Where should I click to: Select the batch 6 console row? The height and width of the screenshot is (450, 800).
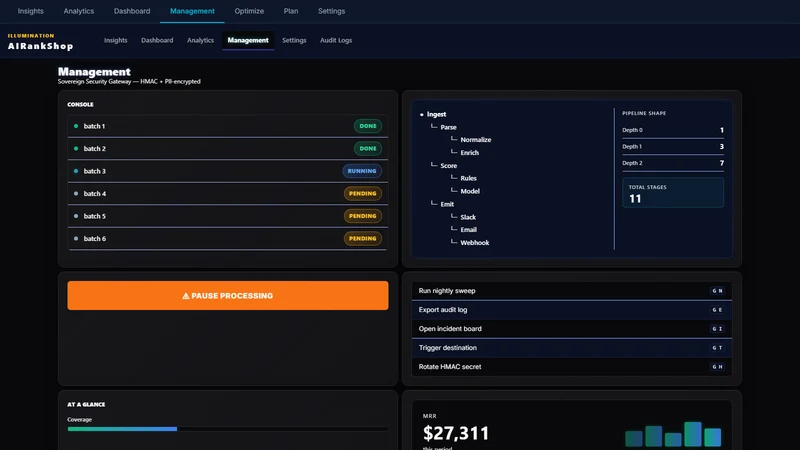[x=228, y=238]
